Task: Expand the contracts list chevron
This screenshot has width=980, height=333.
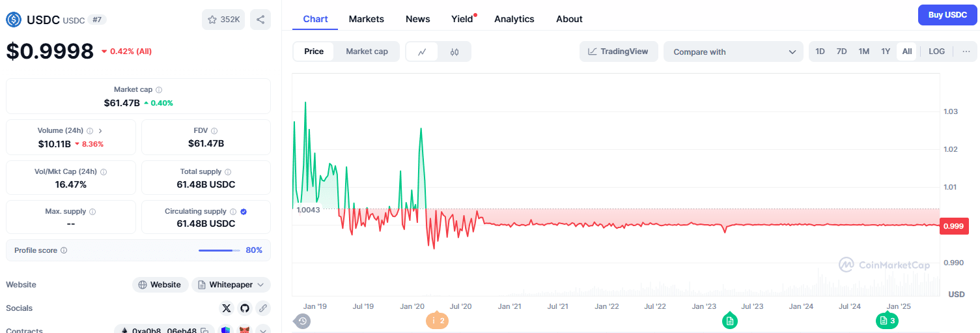Action: tap(263, 330)
